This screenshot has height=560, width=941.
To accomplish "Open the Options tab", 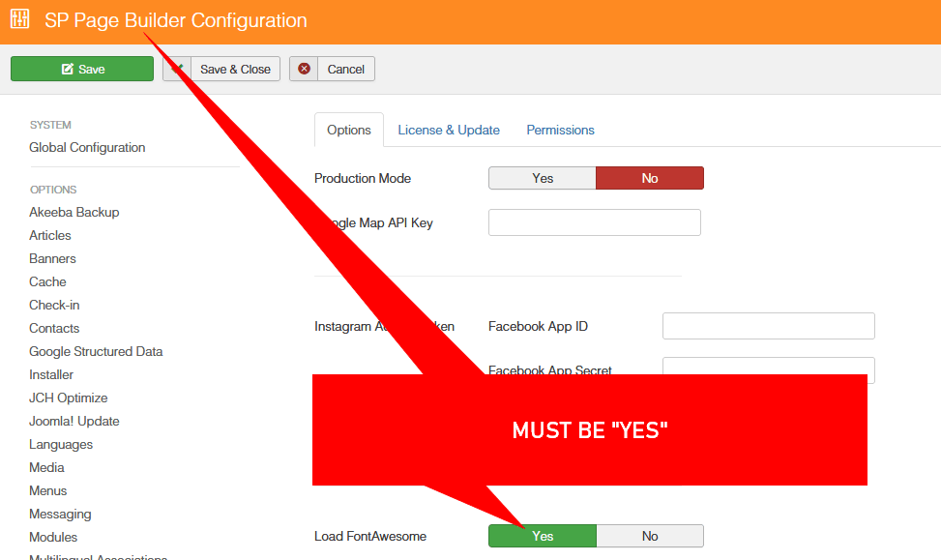I will pos(349,130).
